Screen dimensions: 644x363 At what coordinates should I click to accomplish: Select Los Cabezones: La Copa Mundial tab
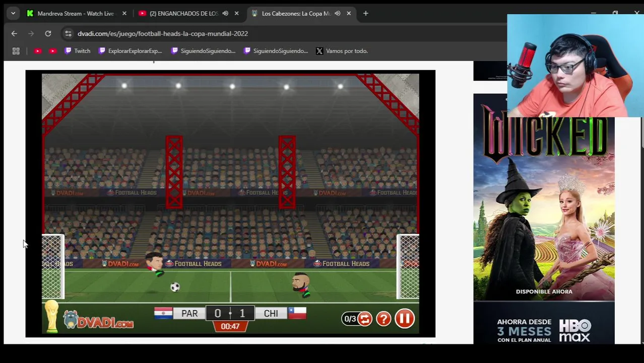tap(295, 14)
